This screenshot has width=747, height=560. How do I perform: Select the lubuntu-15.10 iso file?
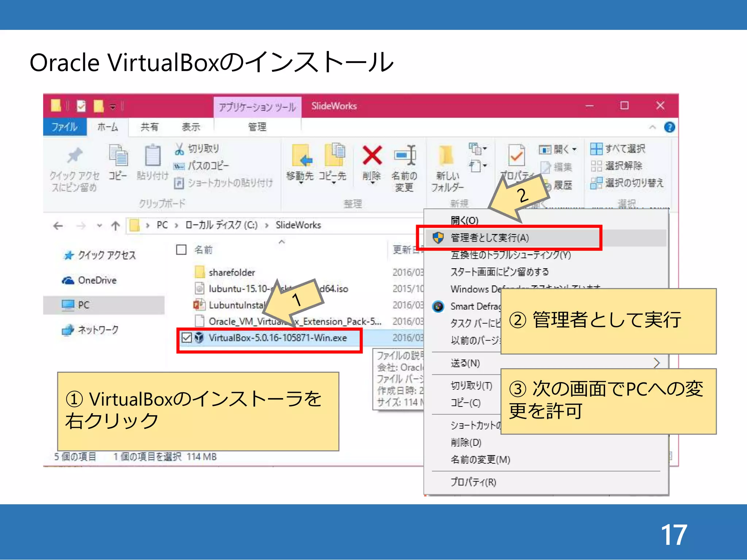coord(271,289)
